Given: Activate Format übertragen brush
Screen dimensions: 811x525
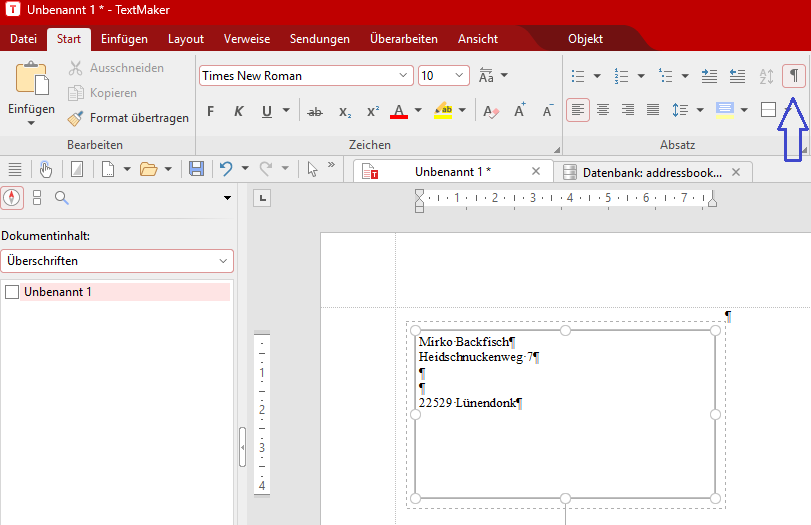Looking at the screenshot, I should point(128,118).
